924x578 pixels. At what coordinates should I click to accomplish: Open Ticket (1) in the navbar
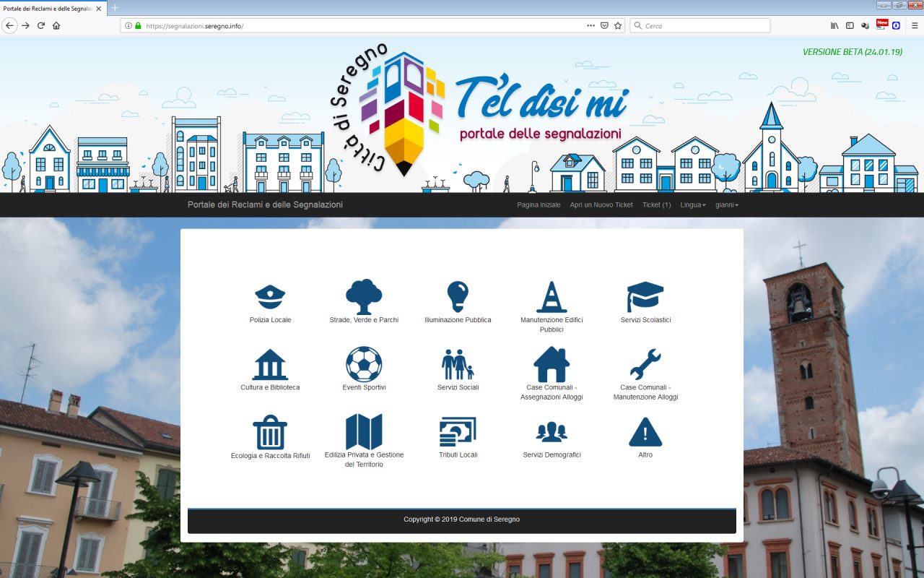(657, 205)
